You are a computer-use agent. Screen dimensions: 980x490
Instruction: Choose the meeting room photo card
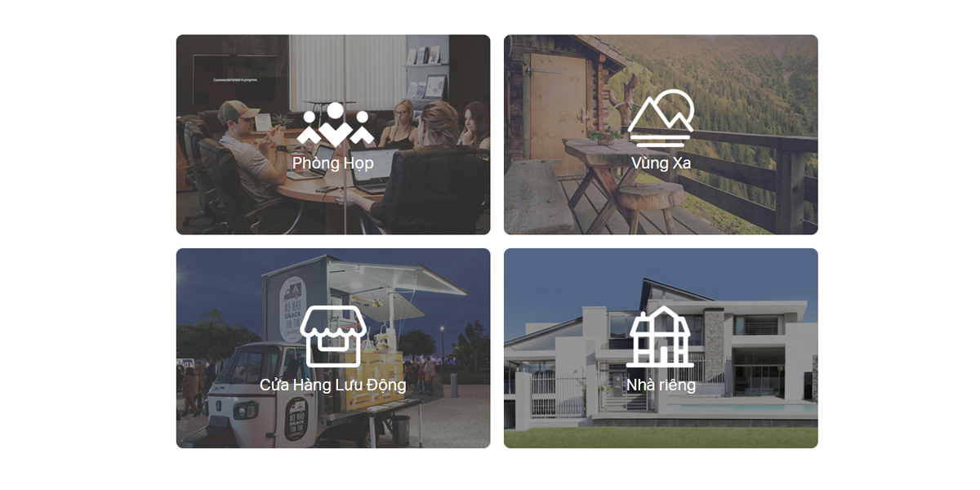pos(333,135)
